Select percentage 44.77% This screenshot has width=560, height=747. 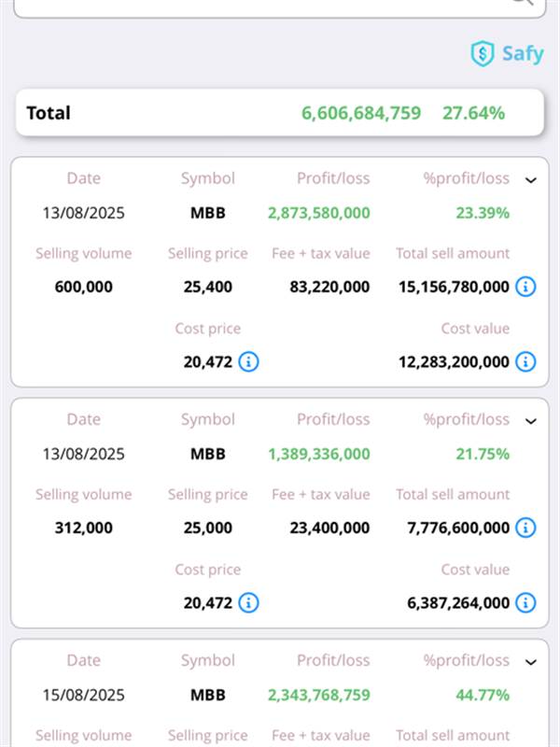pyautogui.click(x=483, y=695)
